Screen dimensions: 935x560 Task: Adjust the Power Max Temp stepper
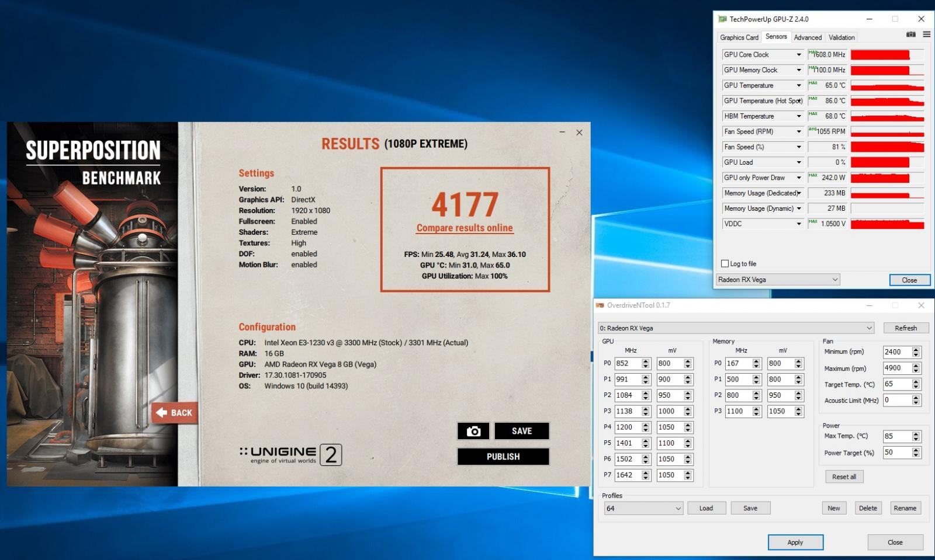tap(916, 436)
